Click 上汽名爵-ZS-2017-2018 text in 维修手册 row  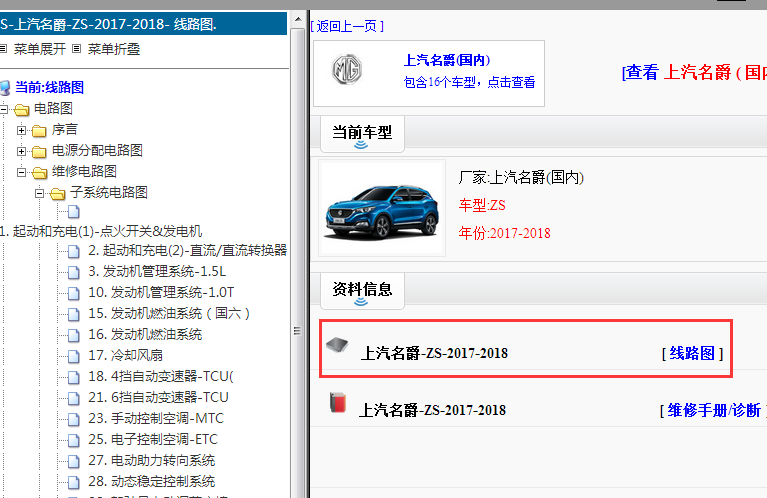click(432, 410)
